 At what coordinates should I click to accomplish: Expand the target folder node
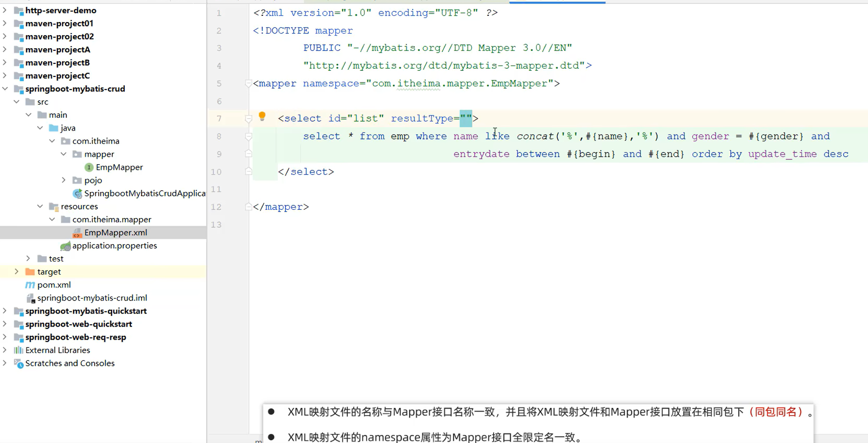17,271
